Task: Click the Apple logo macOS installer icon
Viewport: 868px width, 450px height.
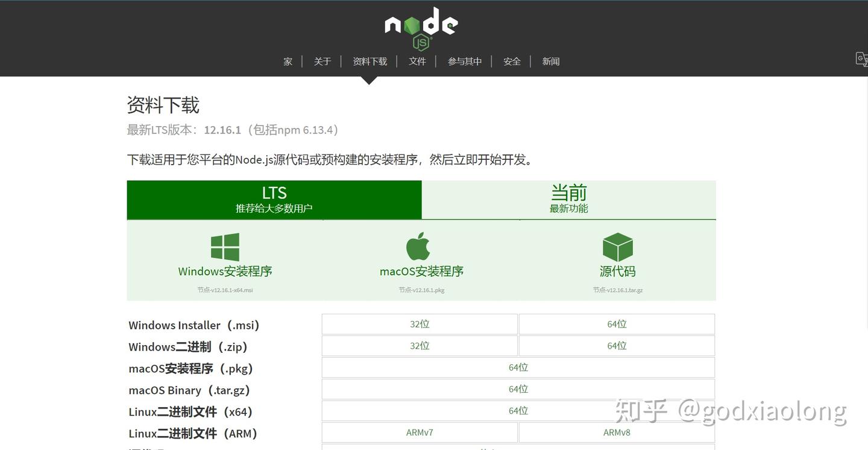Action: [418, 246]
